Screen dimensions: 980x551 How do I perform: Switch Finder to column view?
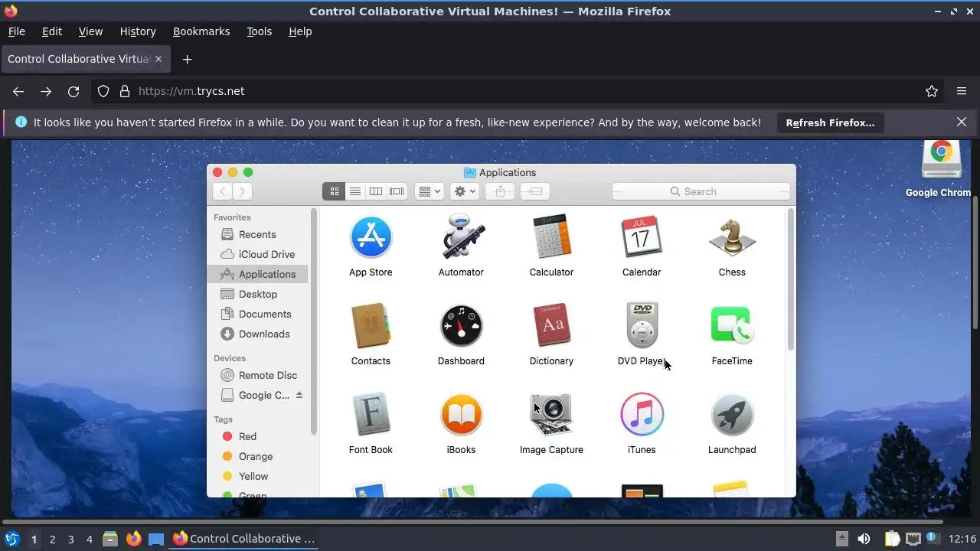(x=375, y=191)
